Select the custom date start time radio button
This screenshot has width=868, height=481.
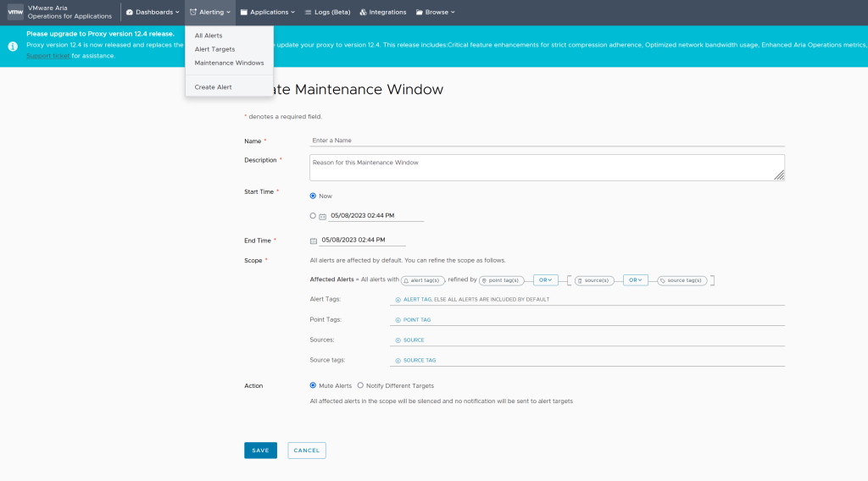[x=313, y=216]
